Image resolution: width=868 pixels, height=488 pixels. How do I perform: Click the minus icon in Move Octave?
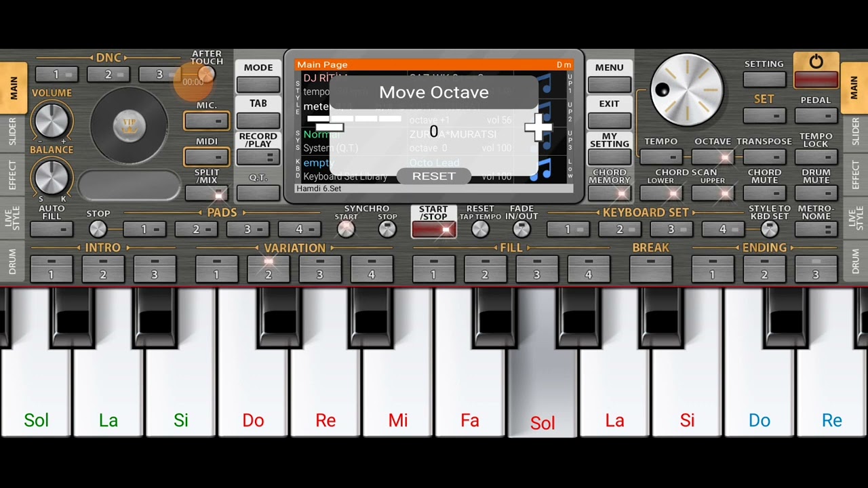329,127
